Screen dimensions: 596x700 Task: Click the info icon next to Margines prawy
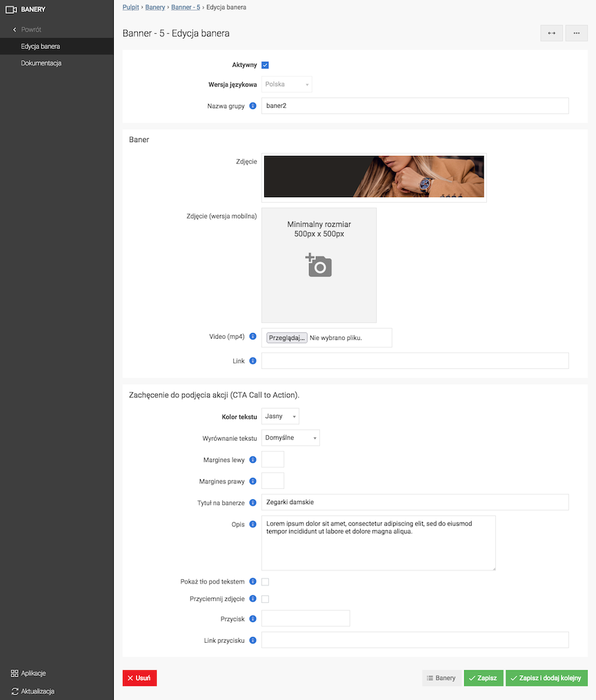[252, 481]
